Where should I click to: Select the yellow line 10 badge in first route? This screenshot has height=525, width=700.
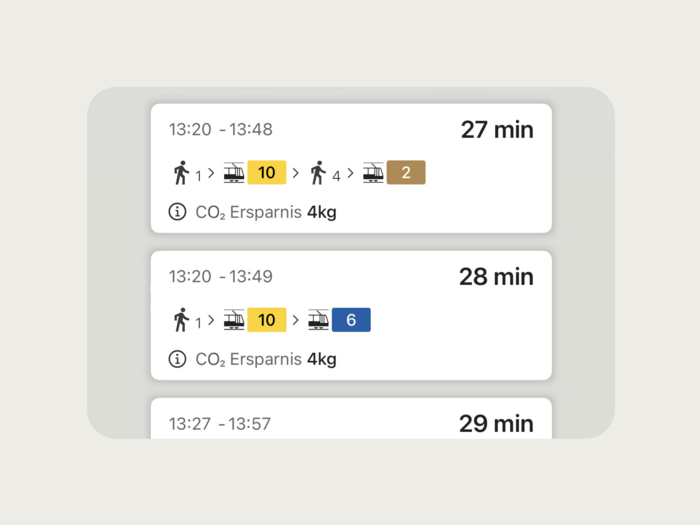coord(267,173)
